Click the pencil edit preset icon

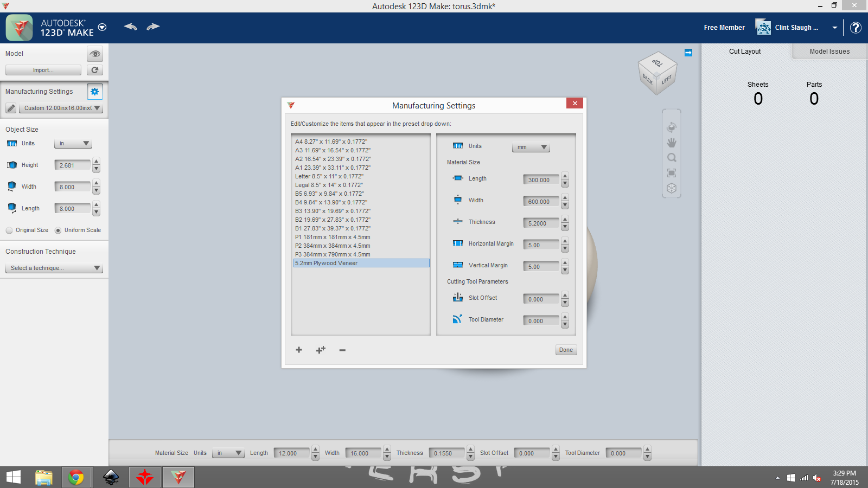coord(11,108)
